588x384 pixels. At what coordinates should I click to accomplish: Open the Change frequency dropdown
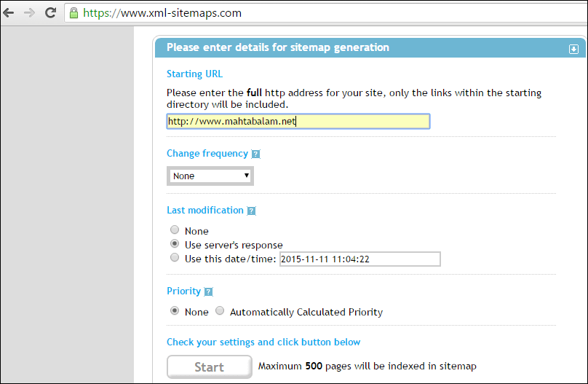210,176
